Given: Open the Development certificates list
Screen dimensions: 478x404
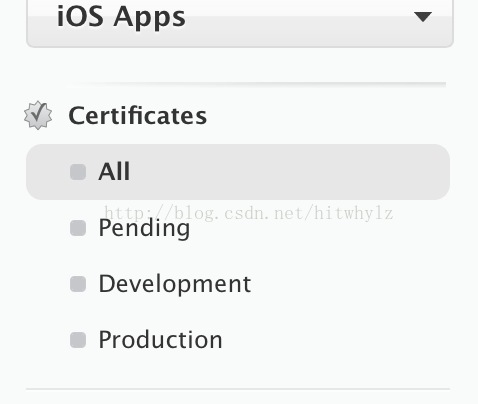Looking at the screenshot, I should [x=175, y=284].
